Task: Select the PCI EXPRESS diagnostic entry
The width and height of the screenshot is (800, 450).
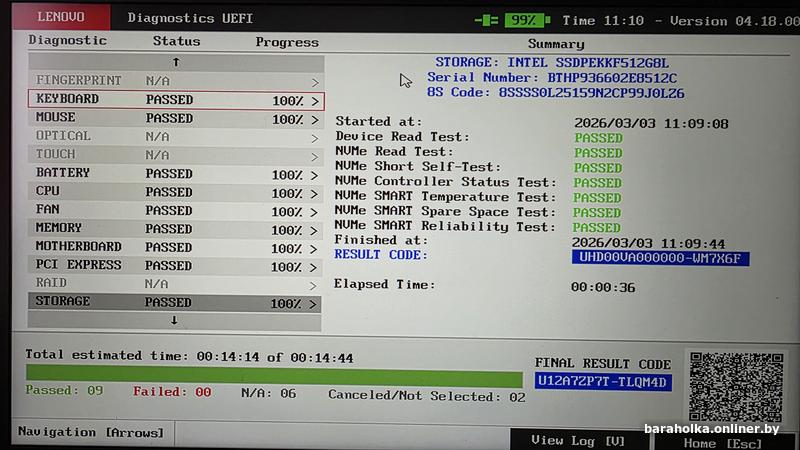Action: point(175,265)
